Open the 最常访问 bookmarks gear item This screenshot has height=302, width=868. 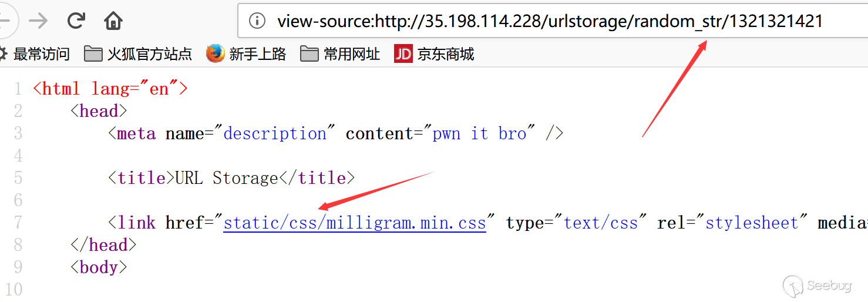[x=4, y=54]
